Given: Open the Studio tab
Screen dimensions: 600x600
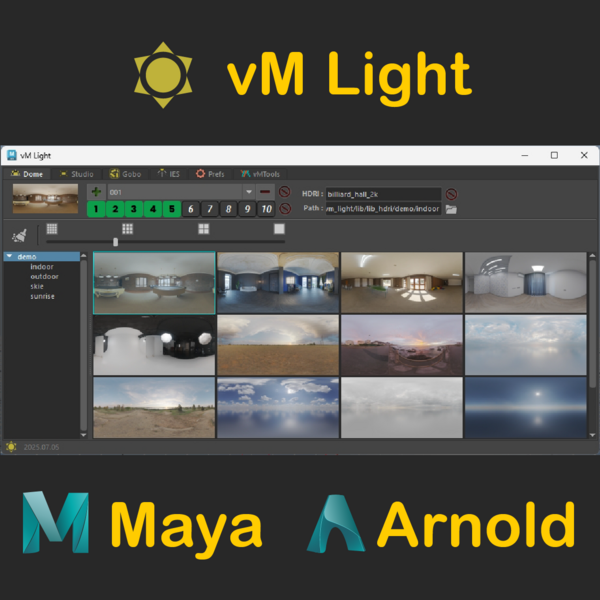Looking at the screenshot, I should click(77, 174).
